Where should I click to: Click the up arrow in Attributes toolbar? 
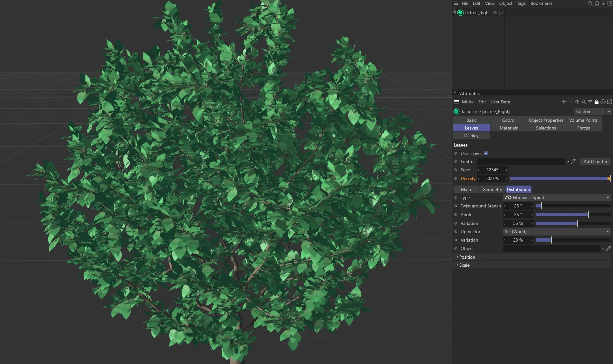(577, 102)
